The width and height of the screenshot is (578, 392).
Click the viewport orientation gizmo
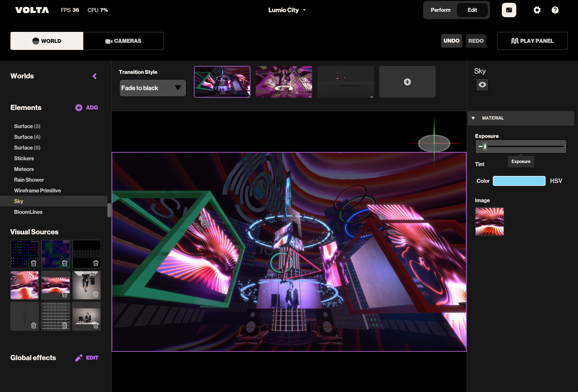click(434, 143)
